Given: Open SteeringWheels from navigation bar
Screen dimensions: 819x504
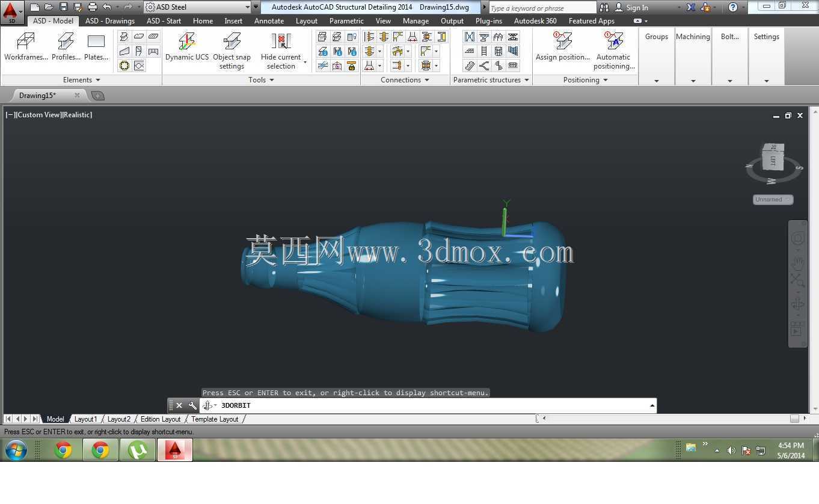Looking at the screenshot, I should click(797, 238).
